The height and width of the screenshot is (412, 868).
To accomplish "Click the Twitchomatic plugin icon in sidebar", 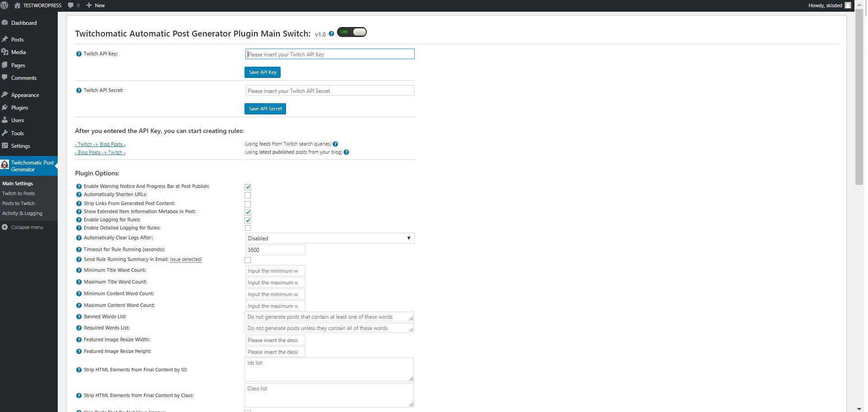I will [x=5, y=165].
